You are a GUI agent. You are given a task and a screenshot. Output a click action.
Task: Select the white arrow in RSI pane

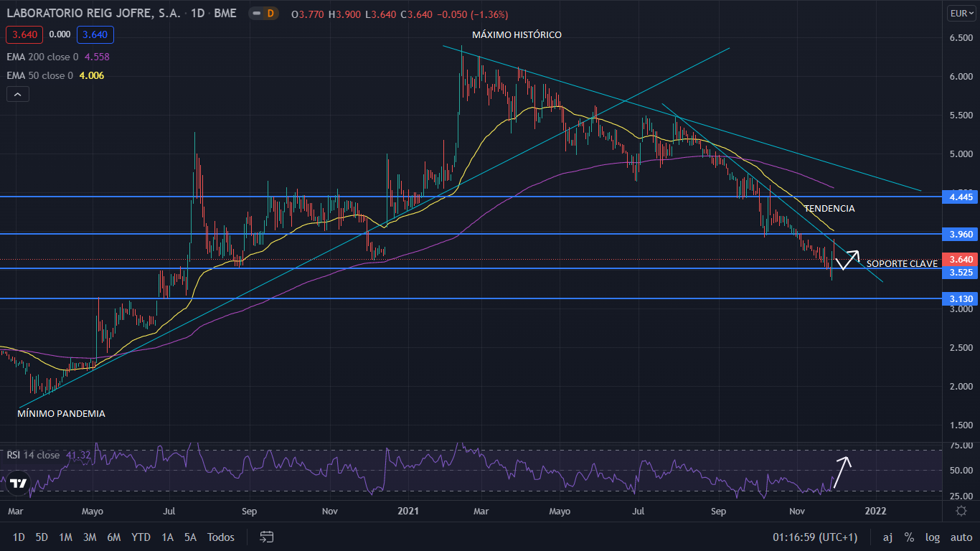[x=842, y=472]
